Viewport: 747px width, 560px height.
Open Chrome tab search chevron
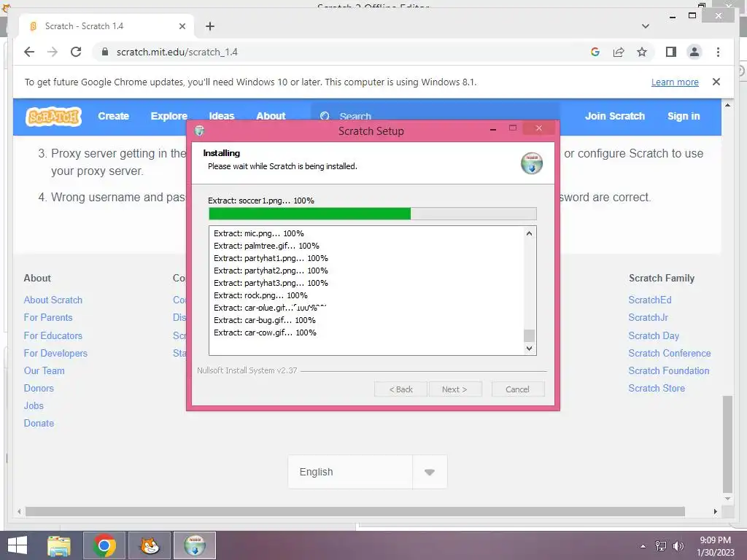(x=645, y=26)
